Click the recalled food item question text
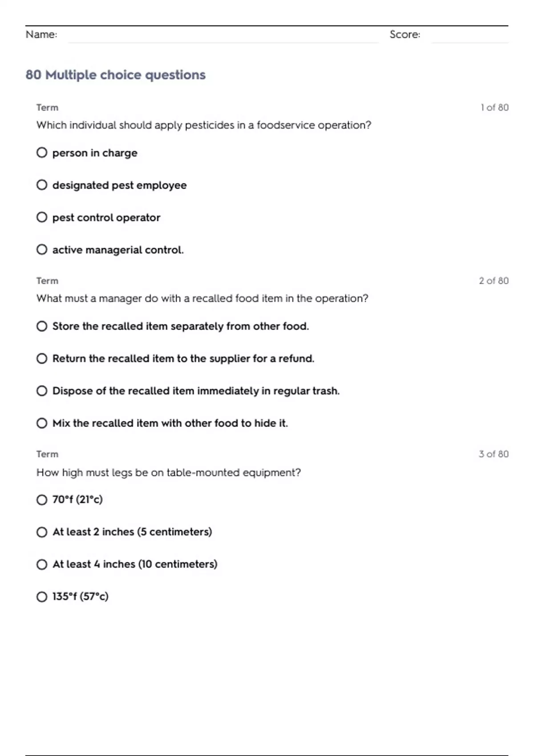This screenshot has width=534, height=756. click(x=202, y=298)
